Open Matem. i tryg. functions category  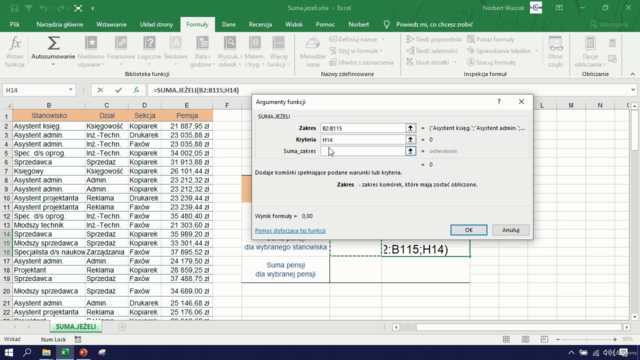pos(254,51)
